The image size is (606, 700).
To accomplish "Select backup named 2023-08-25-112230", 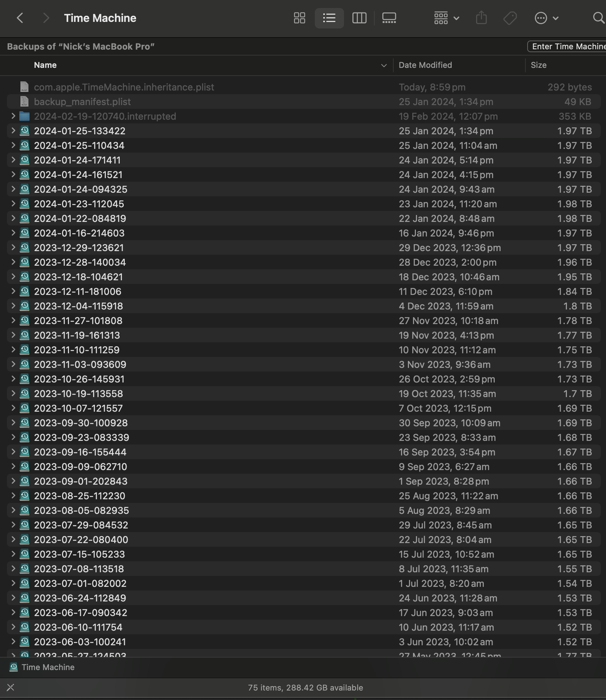I will pos(80,496).
